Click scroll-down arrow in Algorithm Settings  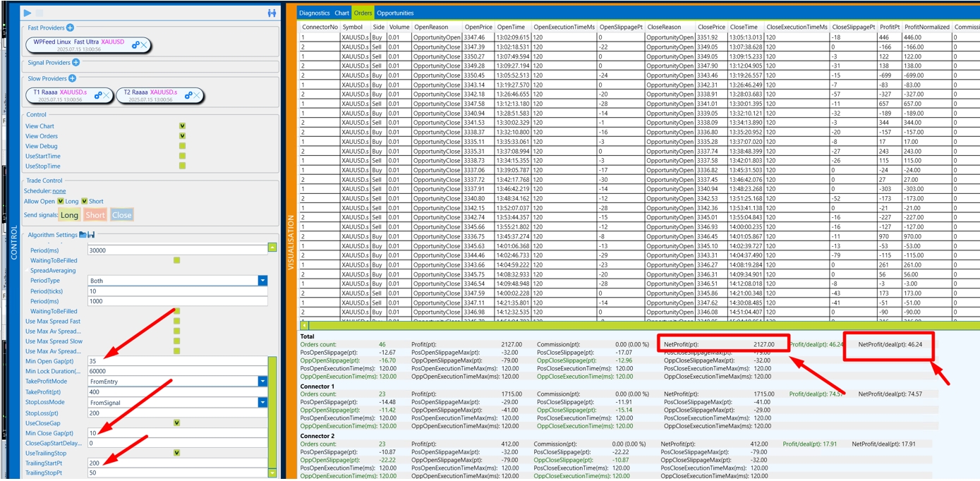tap(272, 473)
